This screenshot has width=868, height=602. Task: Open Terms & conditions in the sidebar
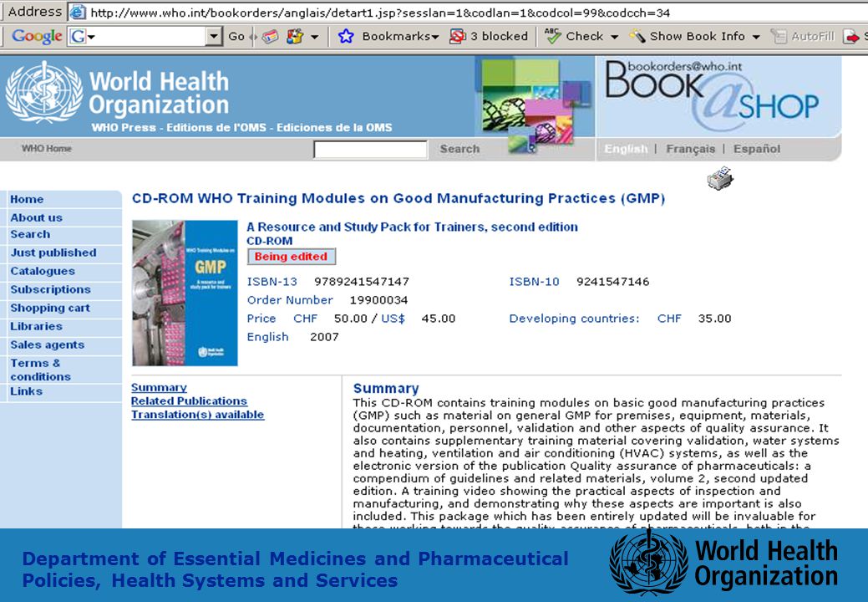(40, 370)
